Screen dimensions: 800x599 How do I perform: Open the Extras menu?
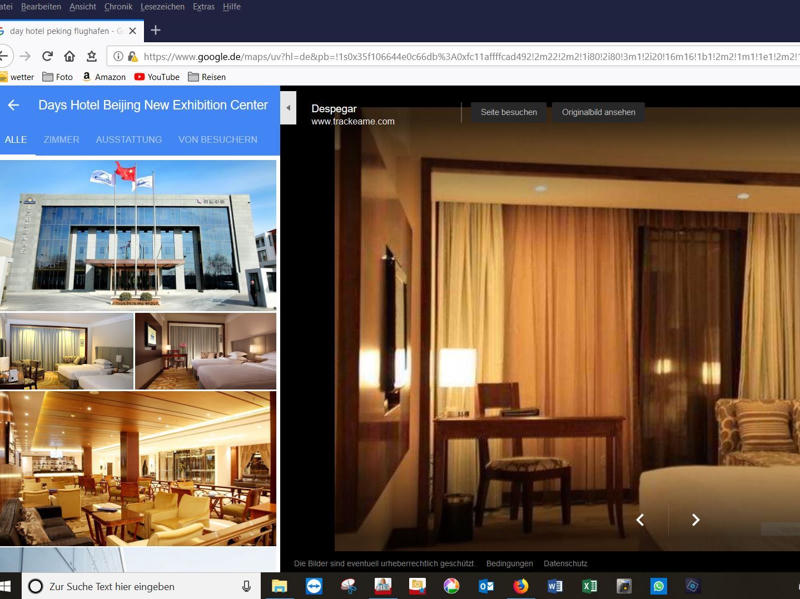point(204,7)
